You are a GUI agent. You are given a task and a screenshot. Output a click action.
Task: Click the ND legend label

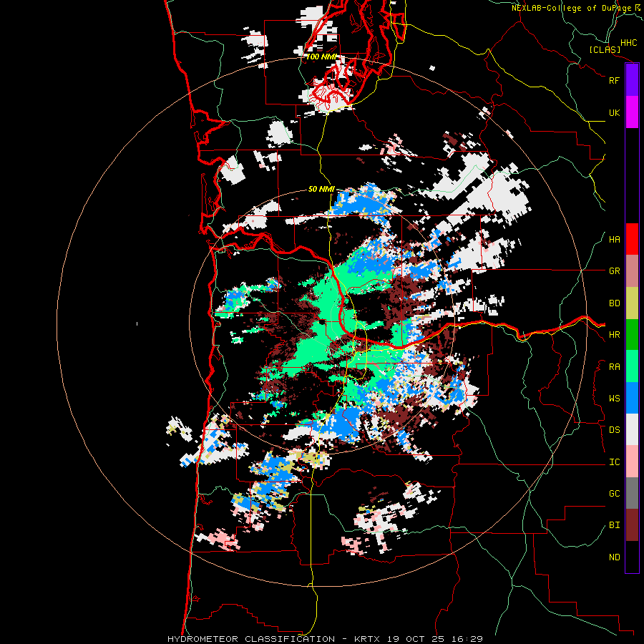click(615, 557)
